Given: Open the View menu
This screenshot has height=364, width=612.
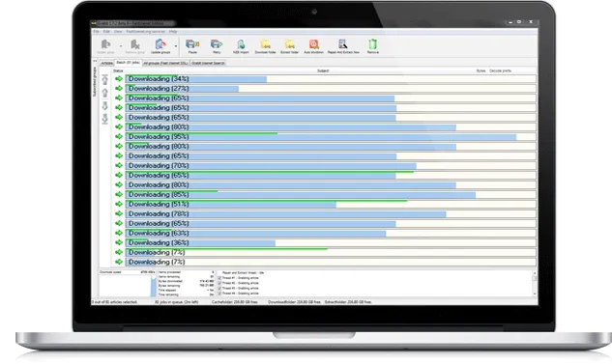Looking at the screenshot, I should tap(118, 32).
